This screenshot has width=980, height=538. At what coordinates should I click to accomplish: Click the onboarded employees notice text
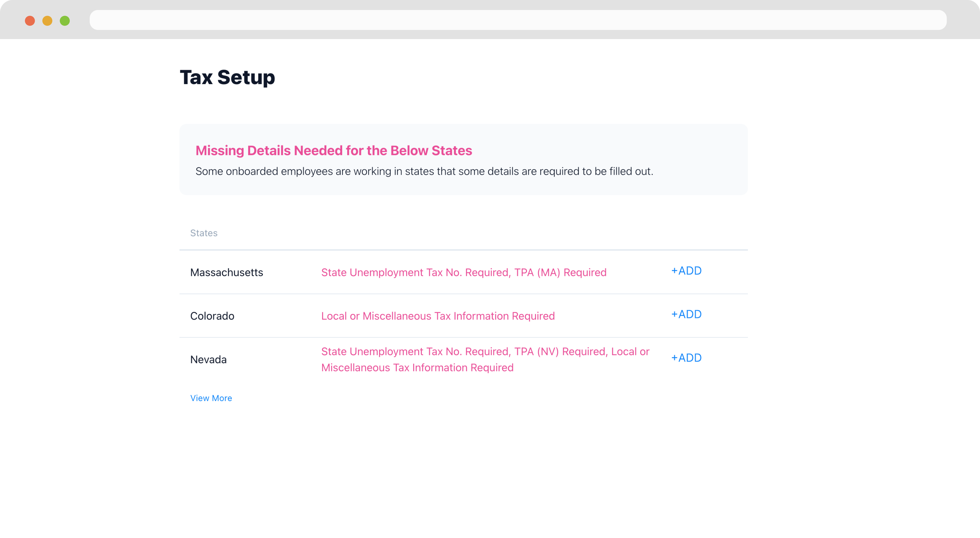tap(424, 171)
